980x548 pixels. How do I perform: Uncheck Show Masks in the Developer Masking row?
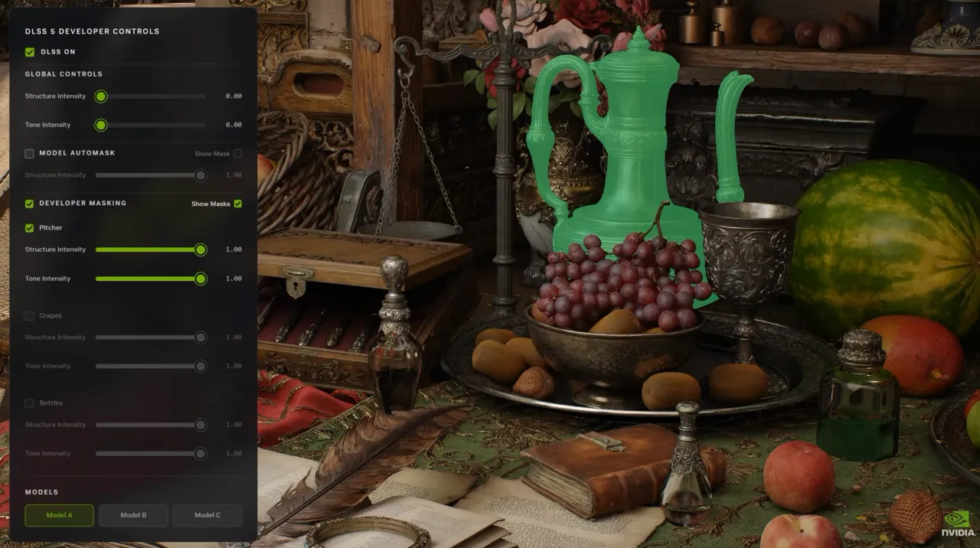[x=237, y=204]
